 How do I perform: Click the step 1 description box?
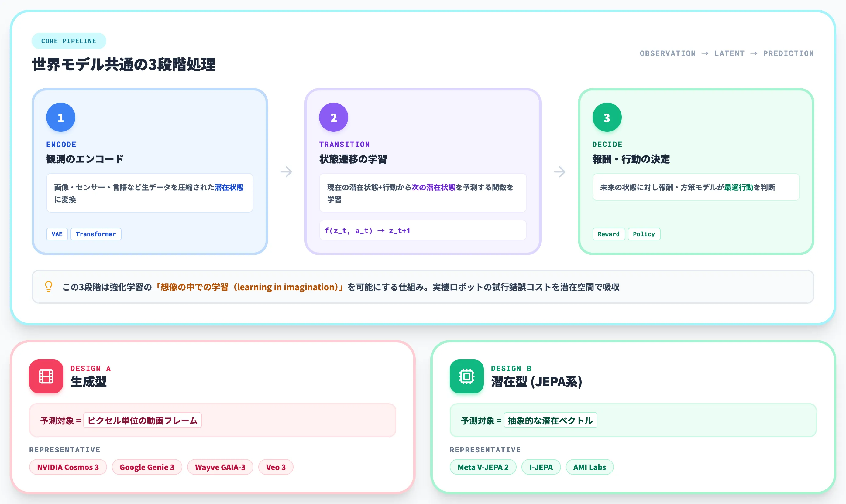pyautogui.click(x=150, y=193)
